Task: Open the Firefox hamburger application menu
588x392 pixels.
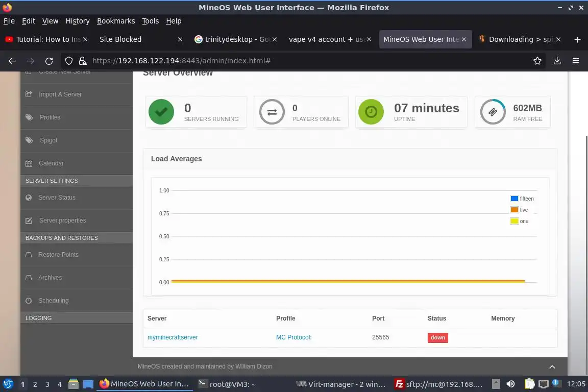Action: coord(576,61)
